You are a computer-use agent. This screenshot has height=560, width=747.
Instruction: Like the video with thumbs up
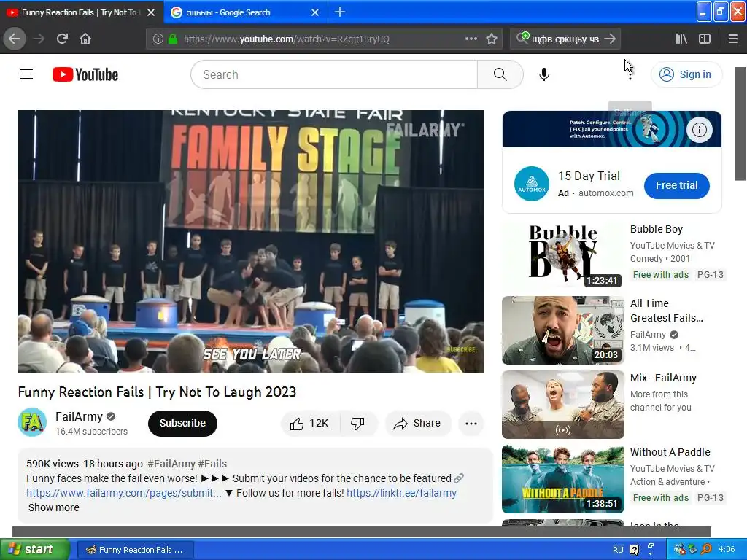click(x=310, y=424)
